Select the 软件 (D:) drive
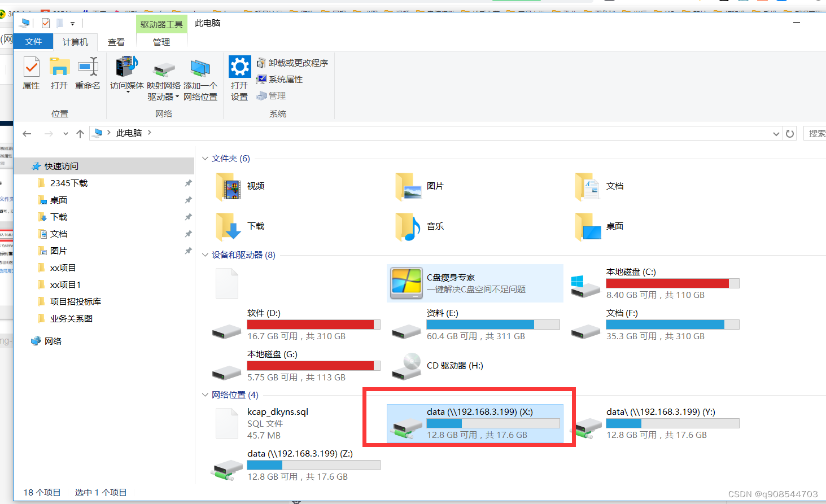Image resolution: width=826 pixels, height=504 pixels. pos(296,325)
